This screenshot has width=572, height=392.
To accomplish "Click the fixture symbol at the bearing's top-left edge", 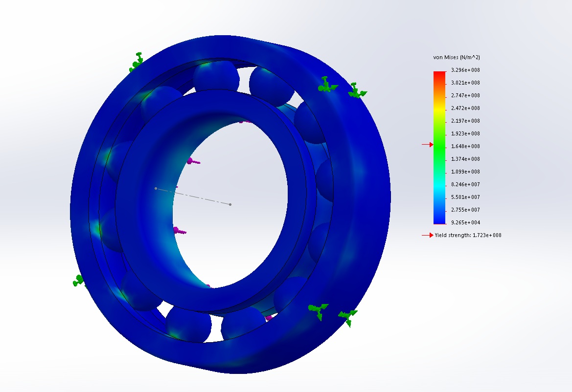I will pos(137,62).
